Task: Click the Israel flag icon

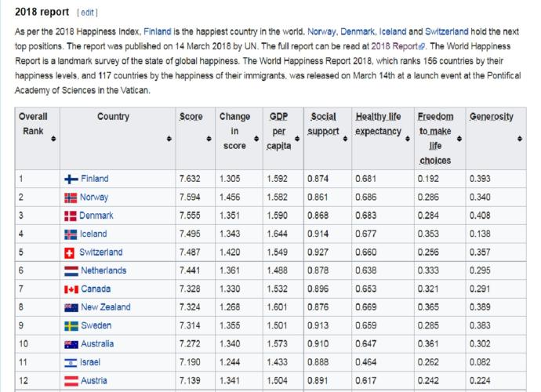Action: coord(71,363)
